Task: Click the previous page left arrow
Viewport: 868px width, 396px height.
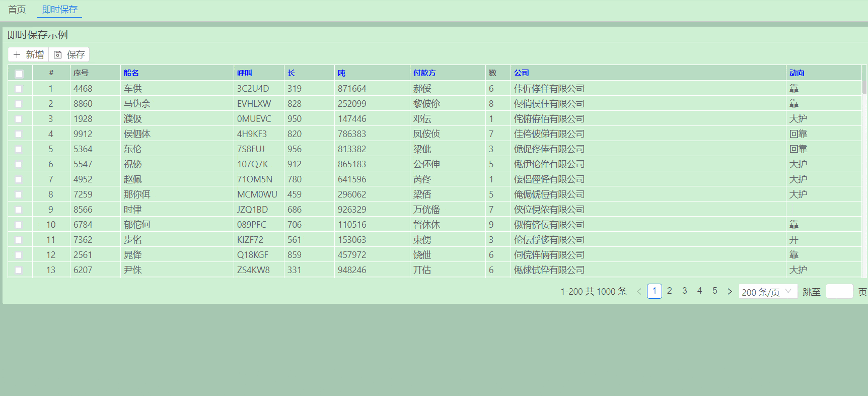Action: coord(639,291)
